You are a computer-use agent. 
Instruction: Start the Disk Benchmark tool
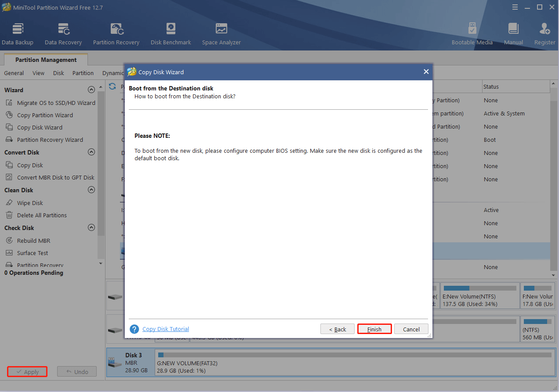tap(171, 34)
